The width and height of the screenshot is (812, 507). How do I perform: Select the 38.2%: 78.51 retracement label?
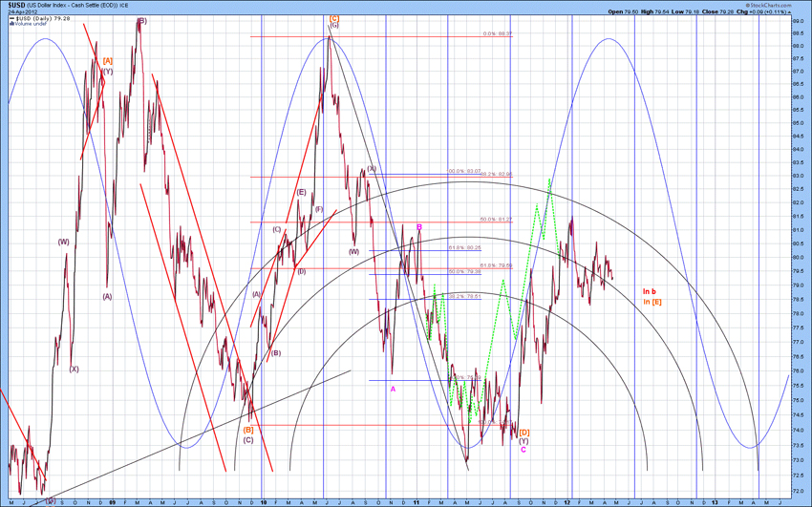(x=464, y=296)
